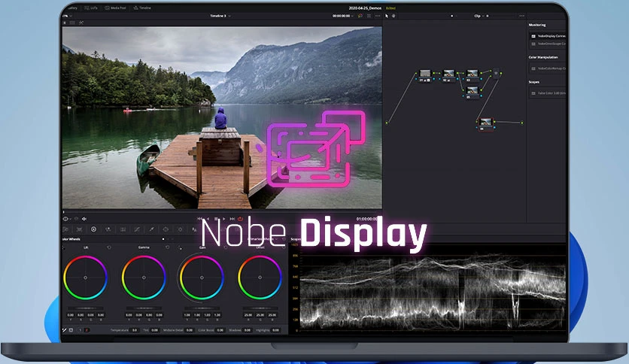Mute audio with the speaker icon
The width and height of the screenshot is (629, 364).
[84, 219]
